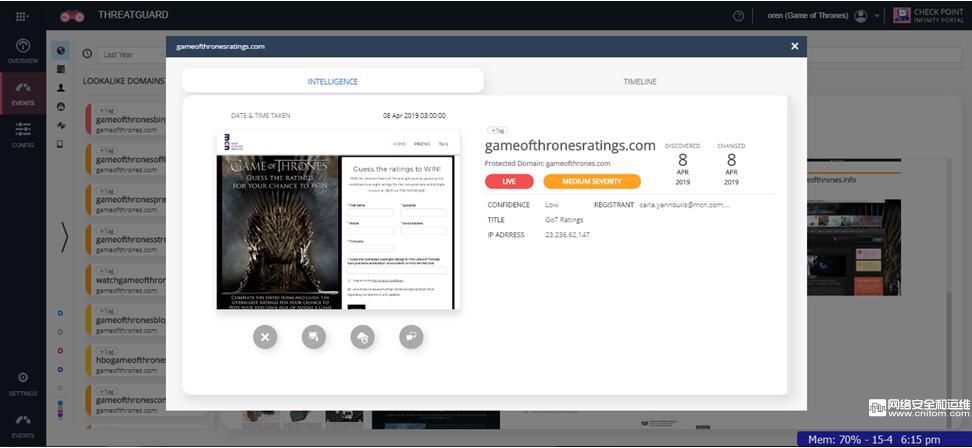Viewport: 972px width, 448px height.
Task: Add a tag using +Tag above domain name
Action: tap(497, 131)
